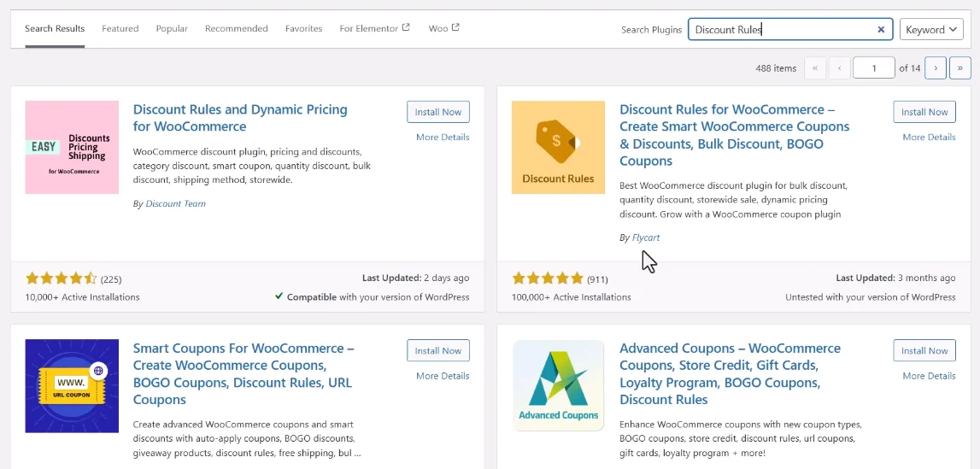Open the Flycart Discount Rules plugin icon

click(x=558, y=148)
